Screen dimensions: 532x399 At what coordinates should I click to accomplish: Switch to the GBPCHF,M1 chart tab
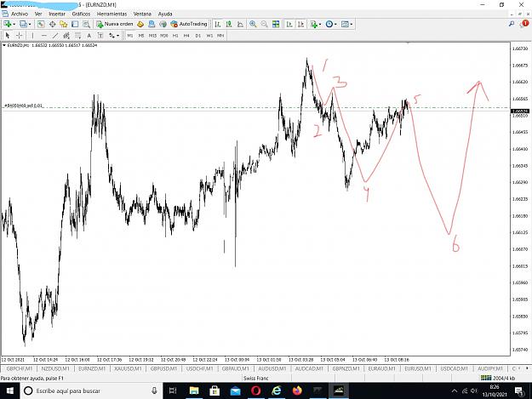[20, 368]
